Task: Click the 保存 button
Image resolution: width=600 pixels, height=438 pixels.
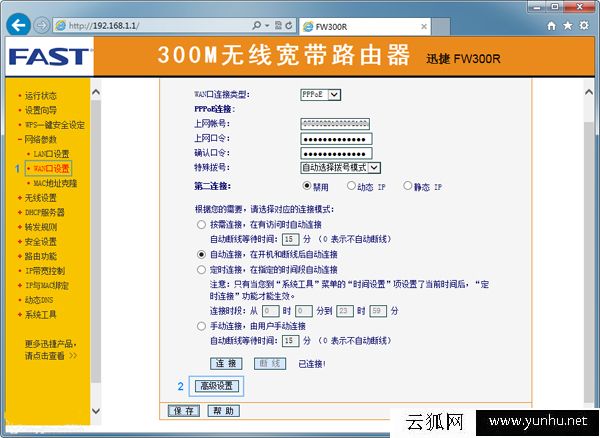Action: point(184,411)
